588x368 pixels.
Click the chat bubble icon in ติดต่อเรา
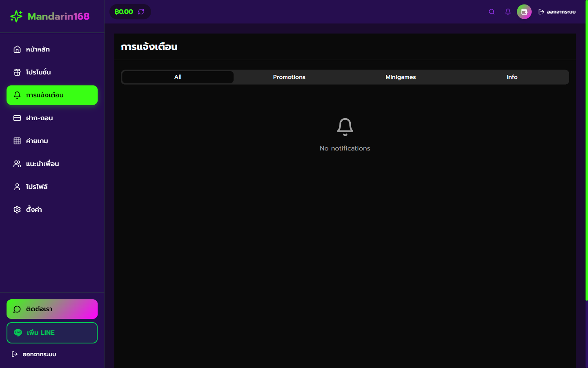17,309
